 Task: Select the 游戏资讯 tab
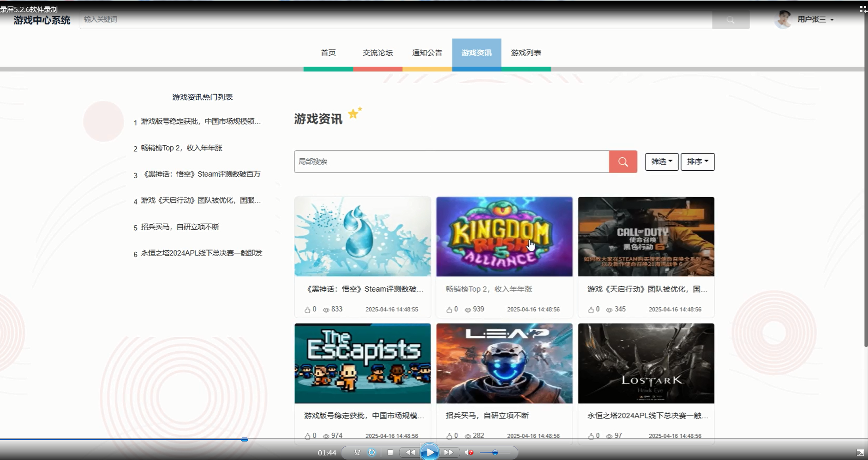coord(477,53)
